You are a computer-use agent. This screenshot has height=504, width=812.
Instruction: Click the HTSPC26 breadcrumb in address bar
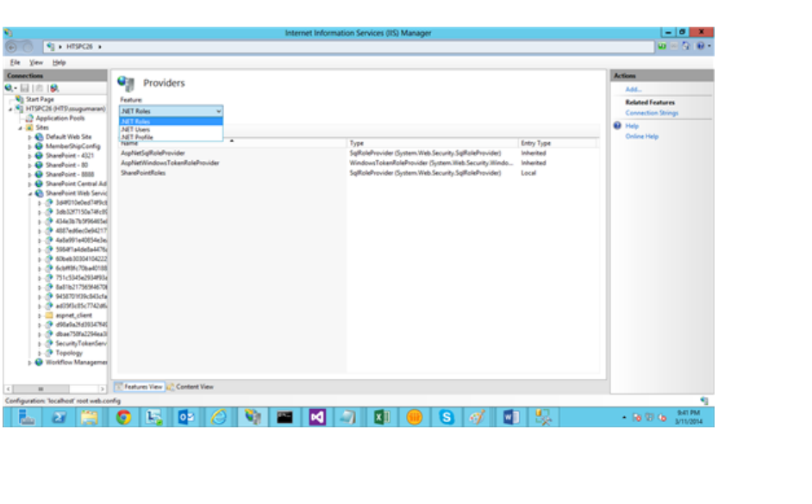[x=79, y=47]
